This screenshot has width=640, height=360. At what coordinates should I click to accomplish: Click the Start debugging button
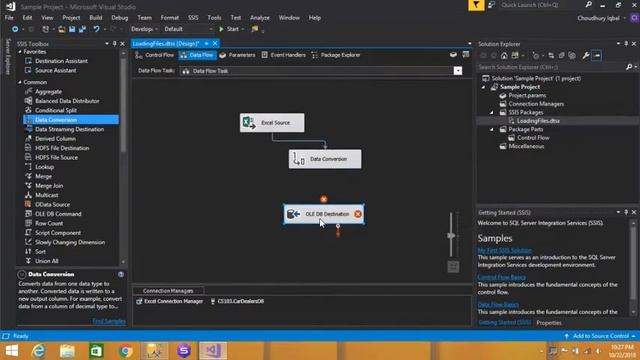click(229, 29)
